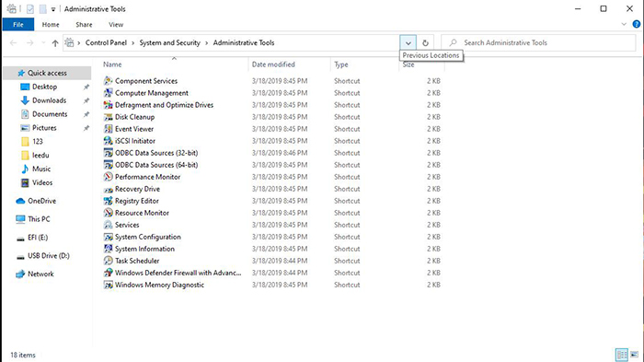Open the Help question mark icon
The image size is (644, 362).
coord(637,24)
